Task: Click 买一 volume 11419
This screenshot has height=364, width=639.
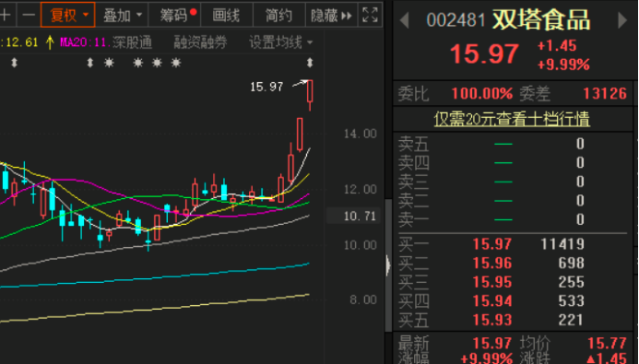Action: coord(562,244)
